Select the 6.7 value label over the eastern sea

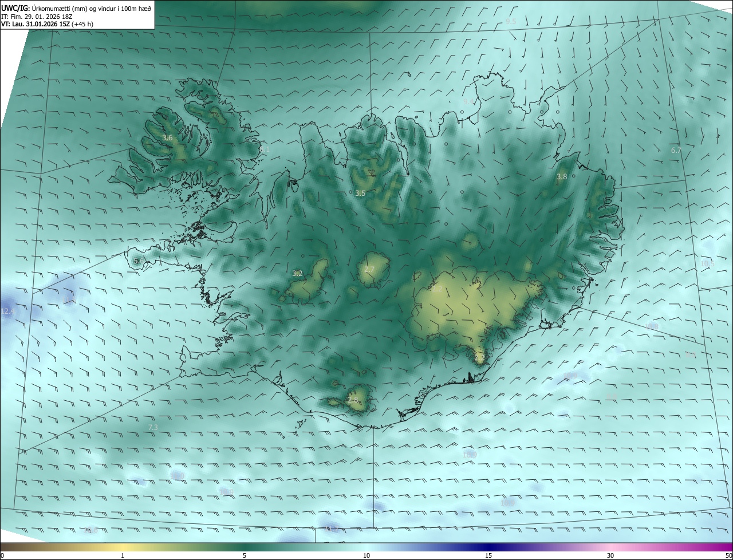[x=676, y=151]
